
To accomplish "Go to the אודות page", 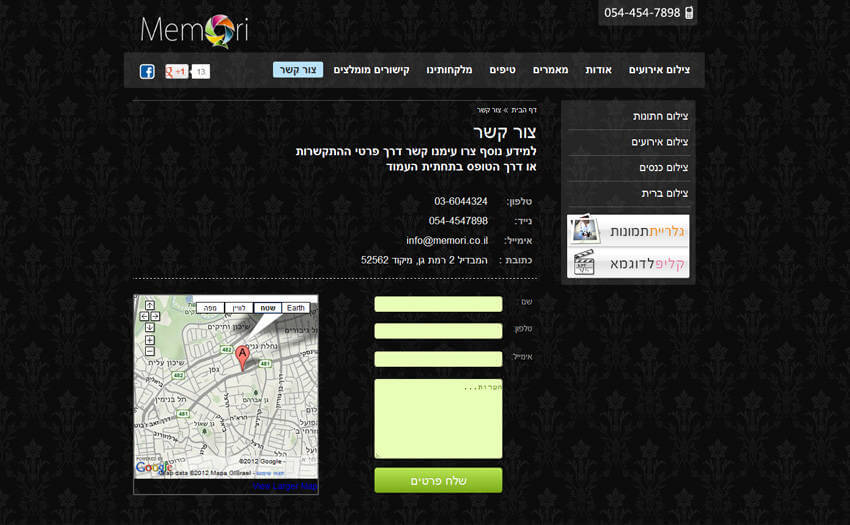I will (598, 70).
